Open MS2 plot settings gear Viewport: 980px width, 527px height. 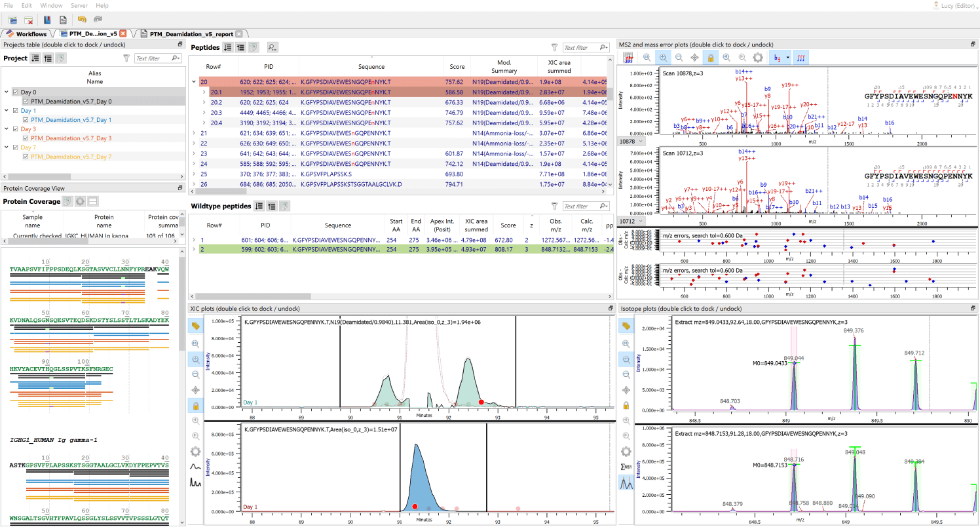[x=757, y=58]
